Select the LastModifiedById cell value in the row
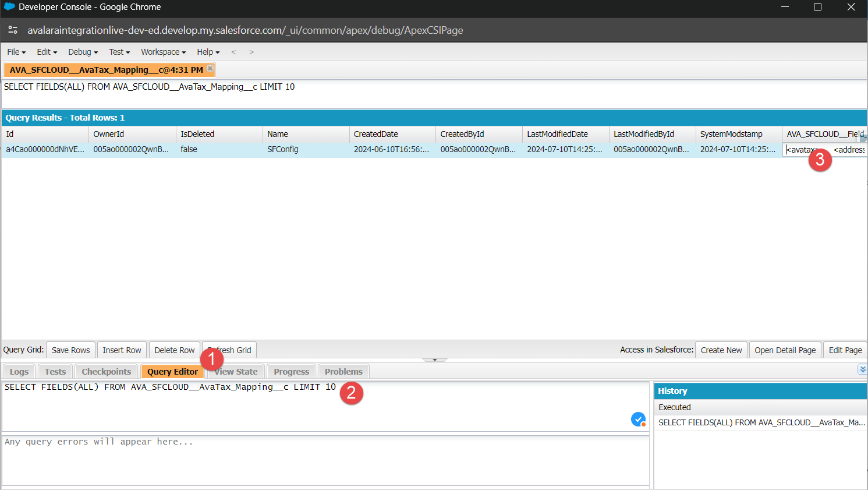Image resolution: width=868 pixels, height=490 pixels. [x=653, y=150]
